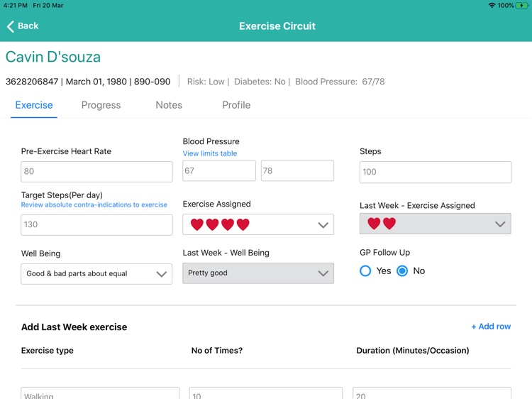Image resolution: width=532 pixels, height=399 pixels.
Task: Open the View limits table link
Action: tap(210, 153)
